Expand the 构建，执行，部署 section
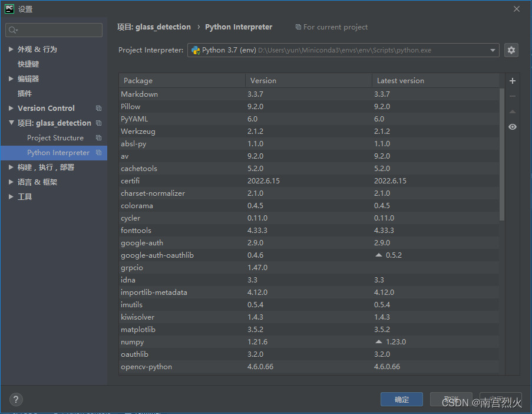This screenshot has width=532, height=414. [x=11, y=167]
